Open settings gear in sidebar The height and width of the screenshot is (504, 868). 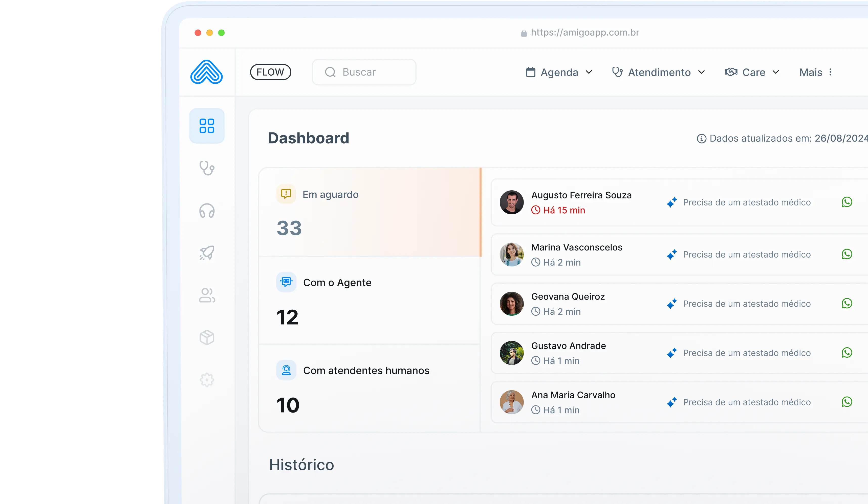coord(207,380)
